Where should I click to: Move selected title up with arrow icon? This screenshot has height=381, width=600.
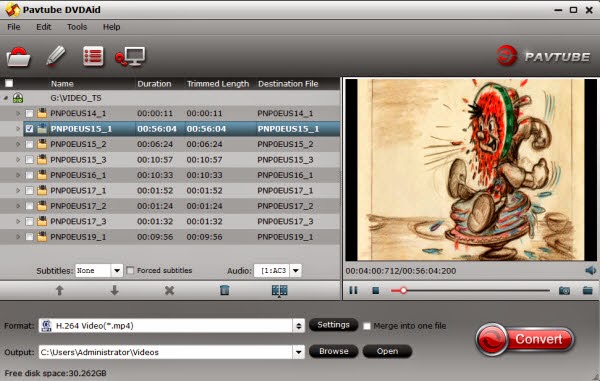[x=59, y=291]
